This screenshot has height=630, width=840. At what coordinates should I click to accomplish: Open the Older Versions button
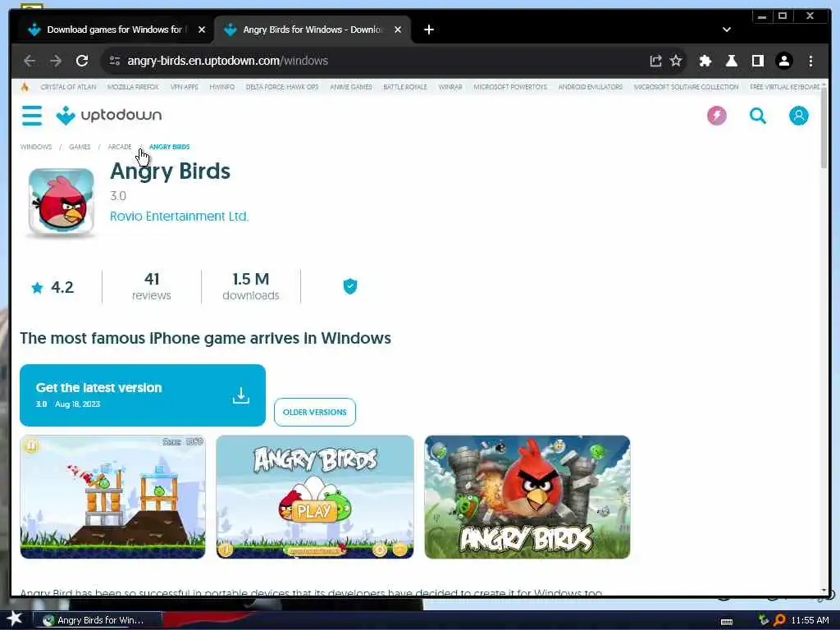coord(314,412)
